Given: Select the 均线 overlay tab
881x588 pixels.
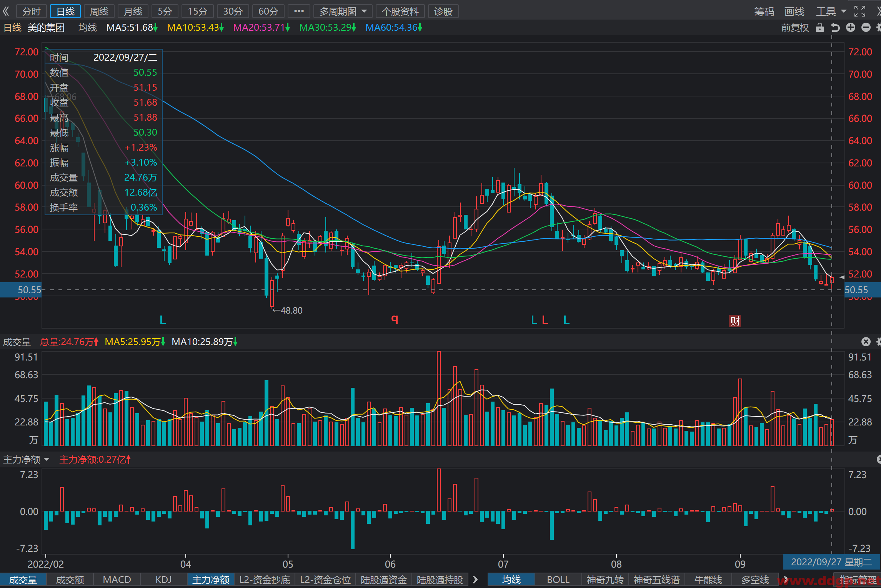Looking at the screenshot, I should click(x=511, y=580).
